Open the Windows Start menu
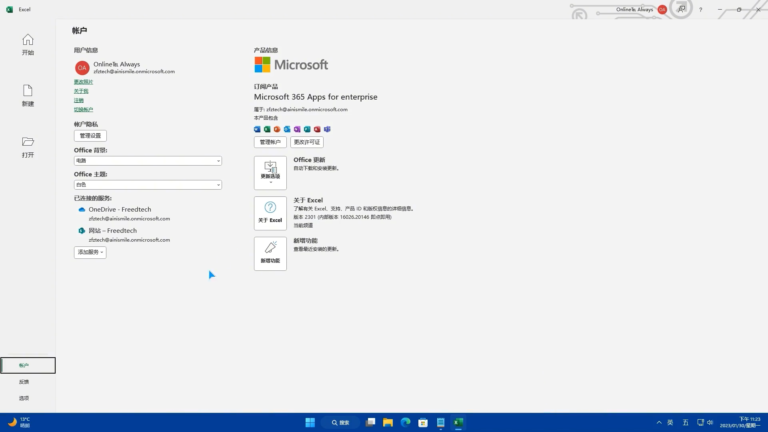Screen dimensions: 768x432 (x=310, y=423)
